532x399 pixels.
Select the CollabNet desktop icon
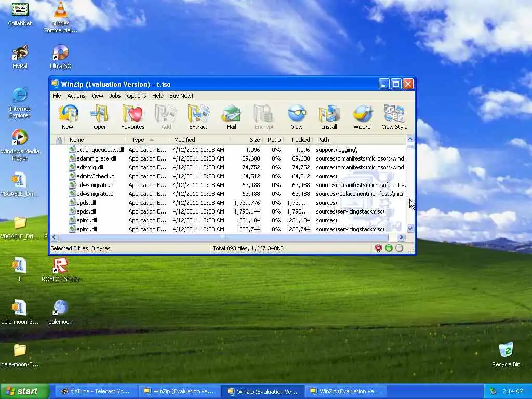click(x=20, y=14)
